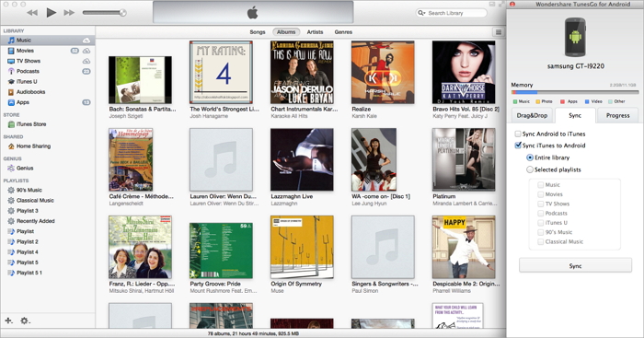This screenshot has width=644, height=338.
Task: Open Movies in the library sidebar
Action: 47,51
